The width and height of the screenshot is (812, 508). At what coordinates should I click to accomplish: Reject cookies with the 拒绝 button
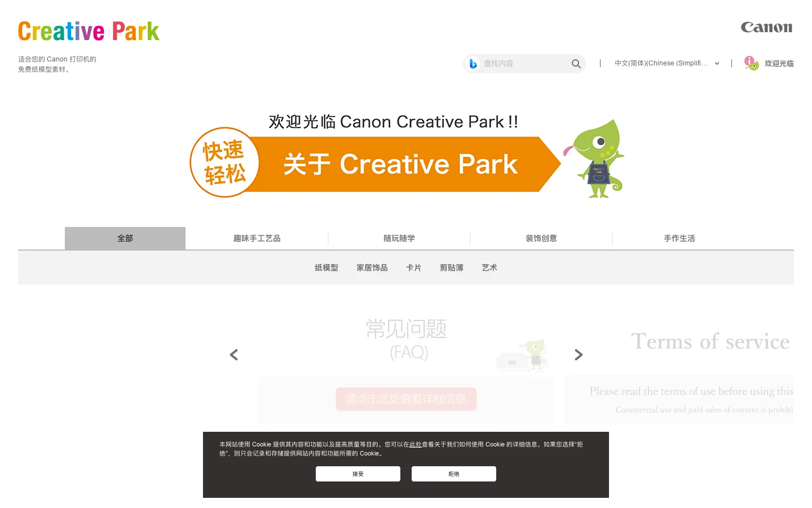pos(454,474)
